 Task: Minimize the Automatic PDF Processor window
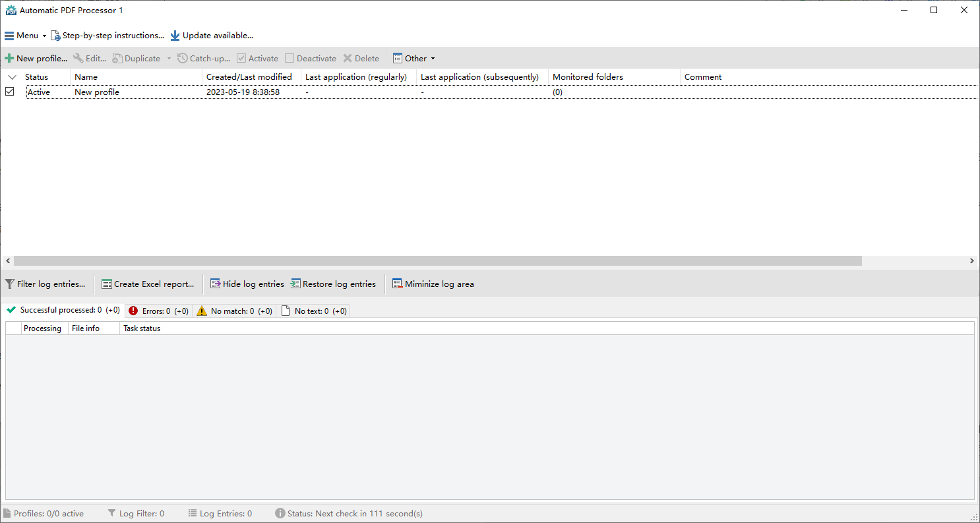903,11
